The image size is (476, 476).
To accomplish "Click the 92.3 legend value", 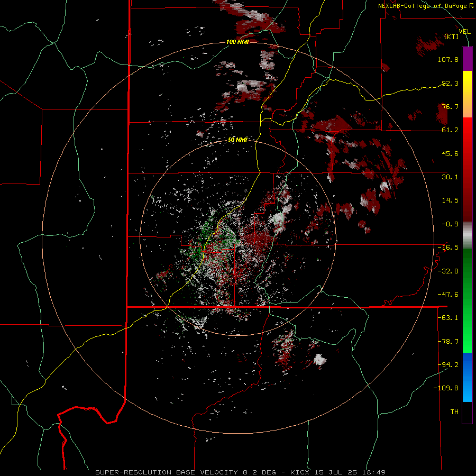I will click(450, 83).
